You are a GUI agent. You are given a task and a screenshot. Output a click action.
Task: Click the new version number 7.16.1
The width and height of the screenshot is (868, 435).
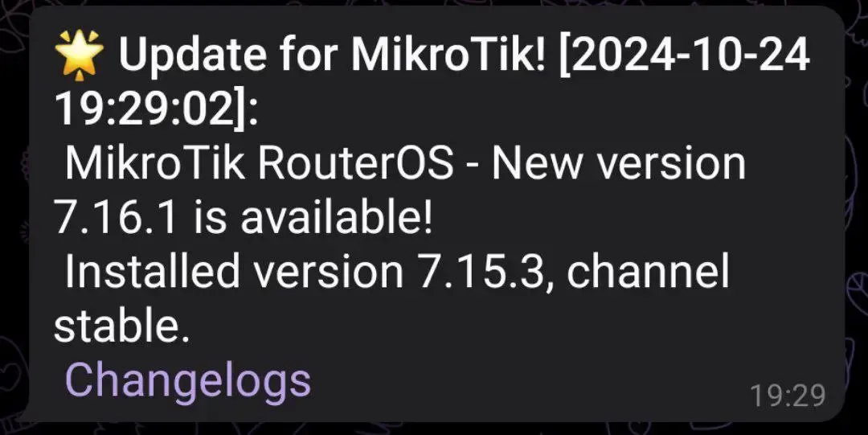[117, 219]
